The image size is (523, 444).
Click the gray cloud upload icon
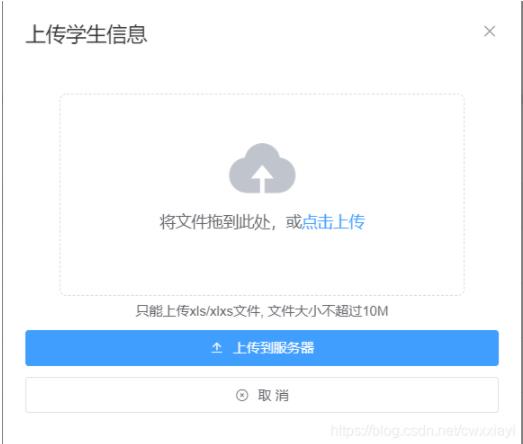tap(262, 168)
